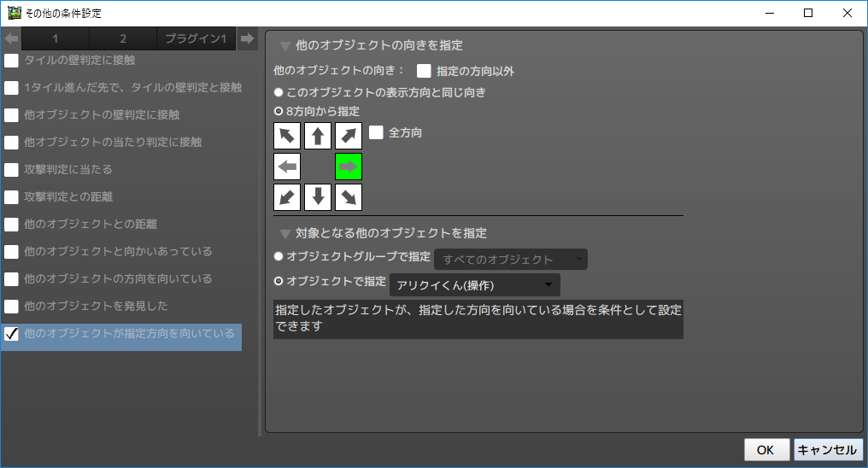Select オブジェクトで指定 radio button
Image resolution: width=868 pixels, height=468 pixels.
coord(279,281)
